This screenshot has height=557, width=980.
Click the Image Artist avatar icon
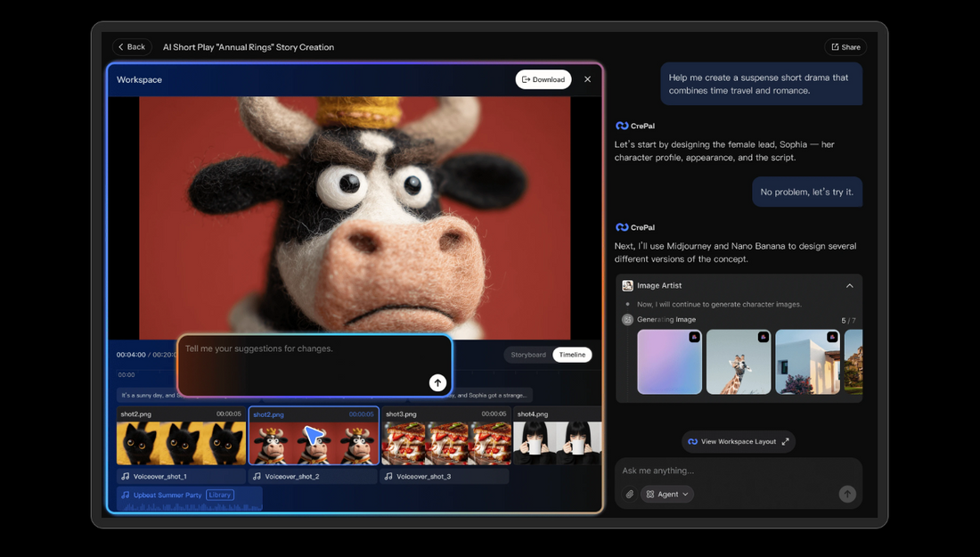(627, 286)
